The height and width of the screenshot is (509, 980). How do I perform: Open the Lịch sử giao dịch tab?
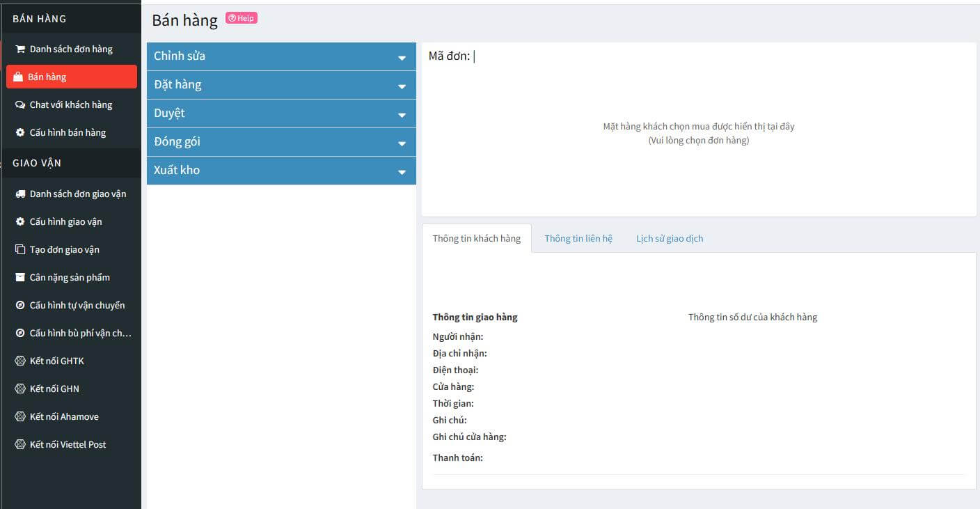669,238
